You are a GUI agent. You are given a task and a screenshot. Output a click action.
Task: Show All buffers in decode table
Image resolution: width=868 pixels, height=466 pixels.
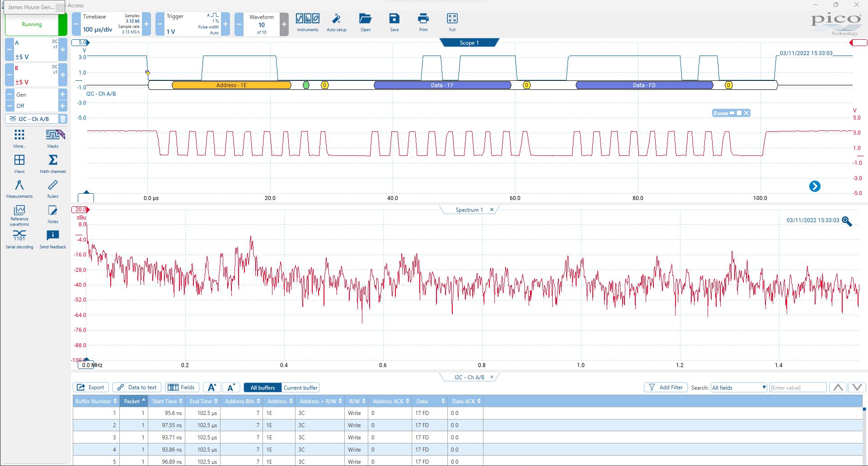[x=263, y=387]
